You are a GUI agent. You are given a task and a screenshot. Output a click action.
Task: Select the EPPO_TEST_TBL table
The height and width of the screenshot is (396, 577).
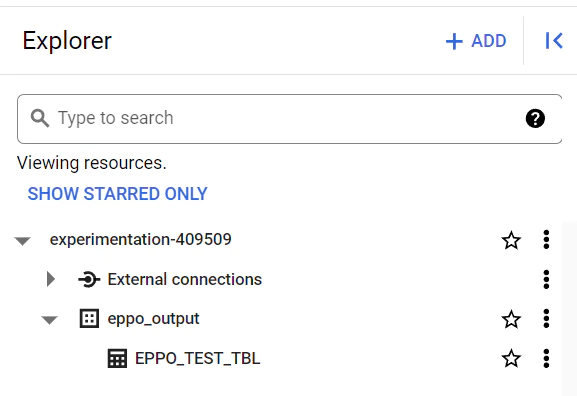click(x=198, y=358)
